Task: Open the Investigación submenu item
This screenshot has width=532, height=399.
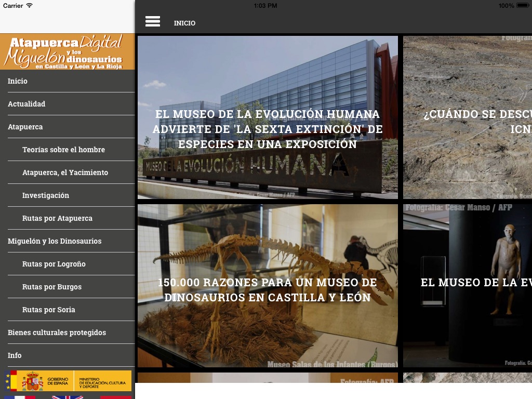Action: (x=71, y=195)
